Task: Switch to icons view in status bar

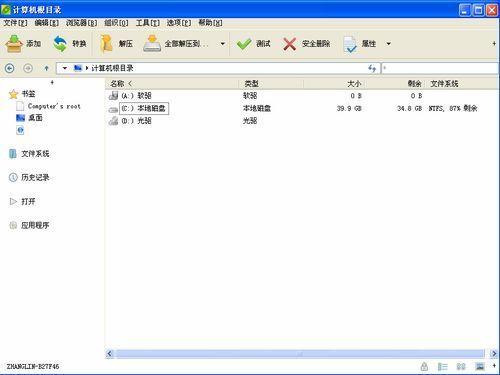Action: [x=461, y=367]
